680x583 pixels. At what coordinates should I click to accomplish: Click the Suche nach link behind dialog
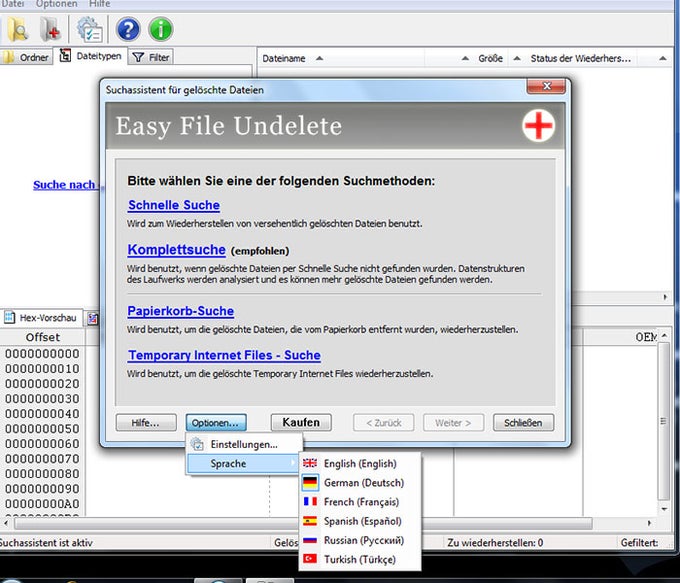(65, 185)
